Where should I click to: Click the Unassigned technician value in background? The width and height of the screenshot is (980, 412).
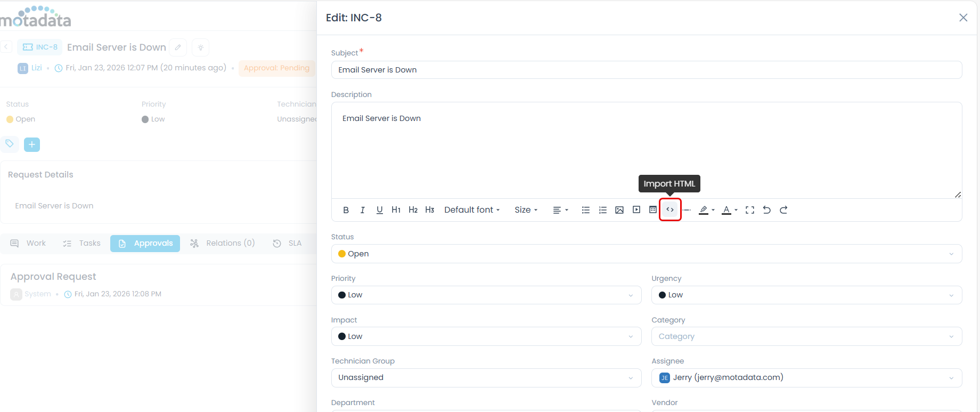click(x=297, y=119)
